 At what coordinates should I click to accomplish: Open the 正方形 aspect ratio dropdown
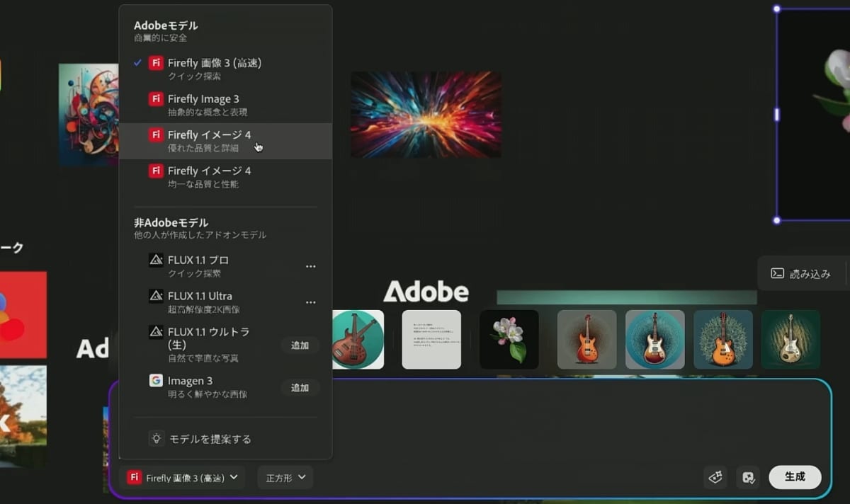click(x=285, y=478)
